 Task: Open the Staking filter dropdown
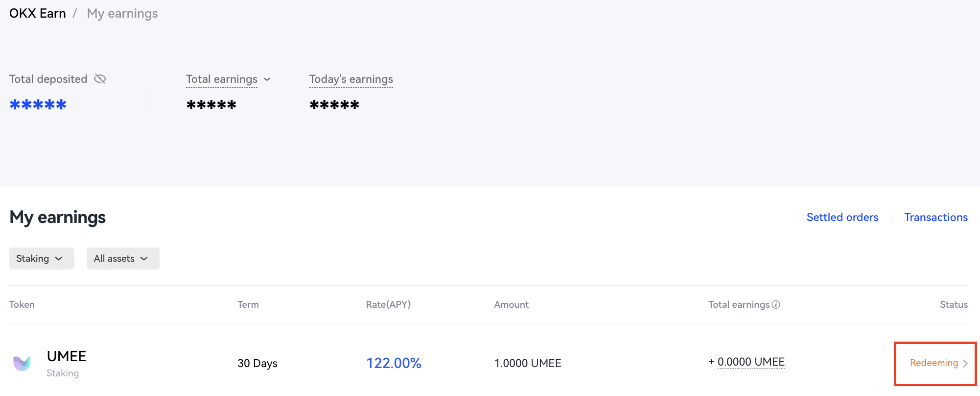[x=42, y=258]
